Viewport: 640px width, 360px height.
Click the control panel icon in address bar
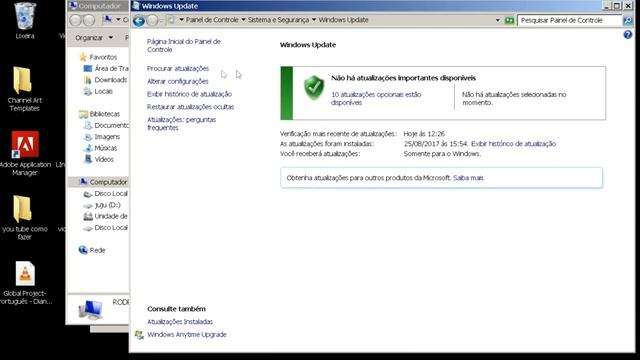click(171, 20)
